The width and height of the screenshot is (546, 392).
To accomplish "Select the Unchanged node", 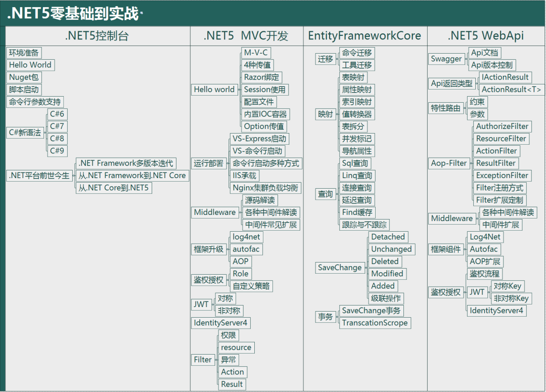I will (391, 249).
